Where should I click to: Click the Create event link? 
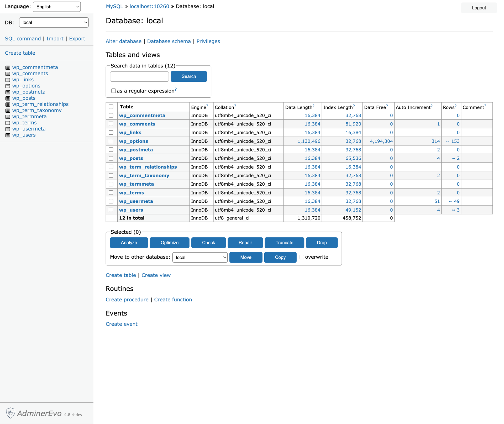coord(122,324)
